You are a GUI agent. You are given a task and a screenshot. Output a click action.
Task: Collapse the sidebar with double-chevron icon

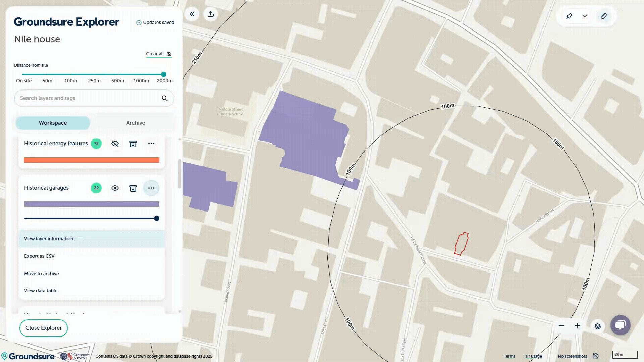[192, 14]
